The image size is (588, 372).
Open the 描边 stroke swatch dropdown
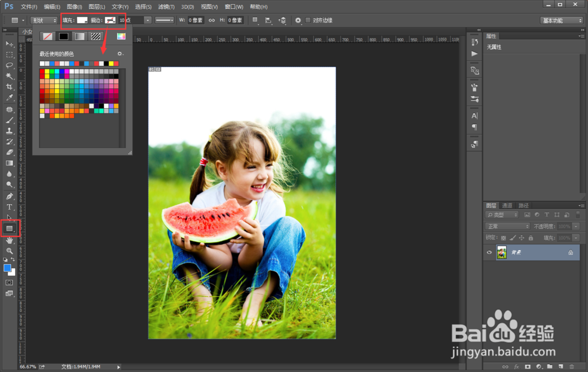point(111,20)
